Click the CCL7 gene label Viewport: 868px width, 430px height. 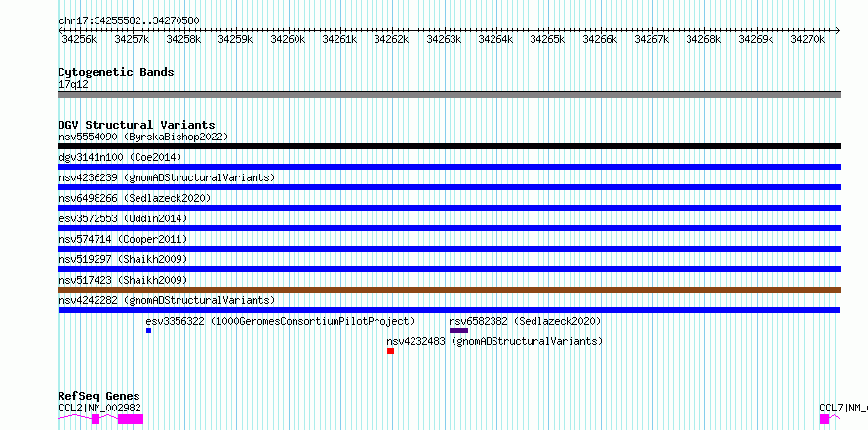844,408
